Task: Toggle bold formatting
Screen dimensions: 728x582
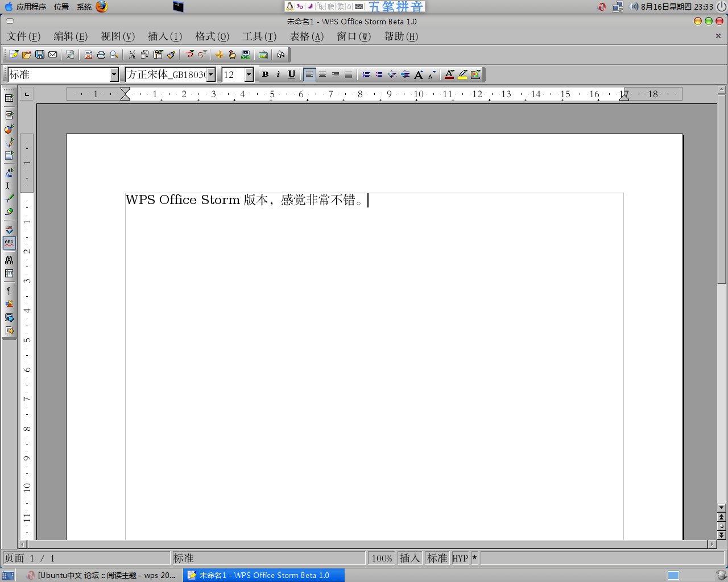Action: point(265,74)
